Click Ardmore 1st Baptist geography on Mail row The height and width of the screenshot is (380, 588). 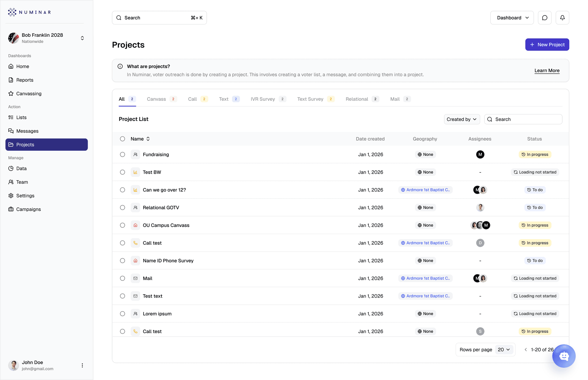(425, 278)
